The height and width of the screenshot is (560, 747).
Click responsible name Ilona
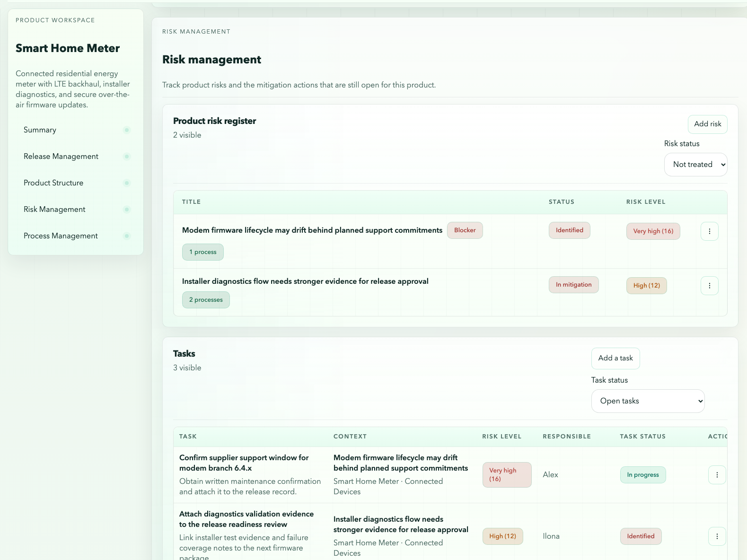(x=551, y=536)
